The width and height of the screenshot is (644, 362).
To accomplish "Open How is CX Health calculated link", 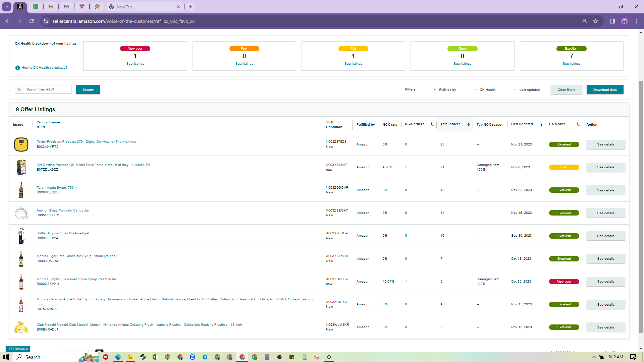I will tap(44, 68).
